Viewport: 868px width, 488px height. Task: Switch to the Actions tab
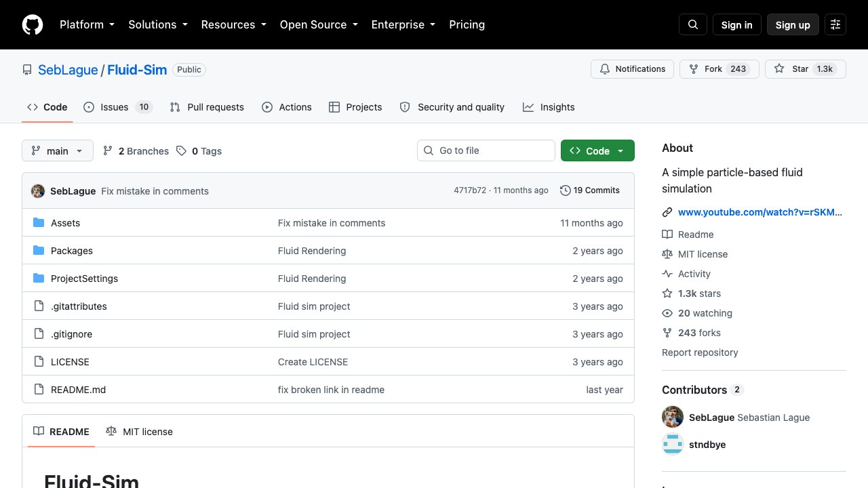[287, 107]
